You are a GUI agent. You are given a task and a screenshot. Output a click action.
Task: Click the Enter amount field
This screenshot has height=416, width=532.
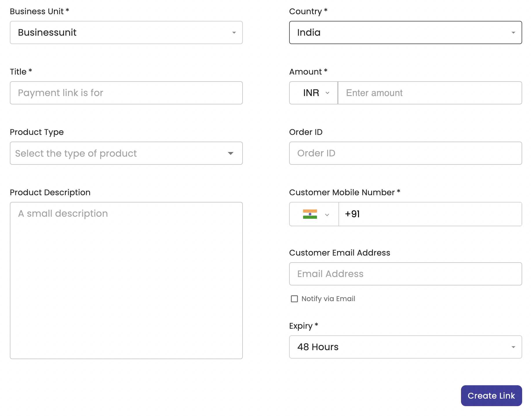430,93
